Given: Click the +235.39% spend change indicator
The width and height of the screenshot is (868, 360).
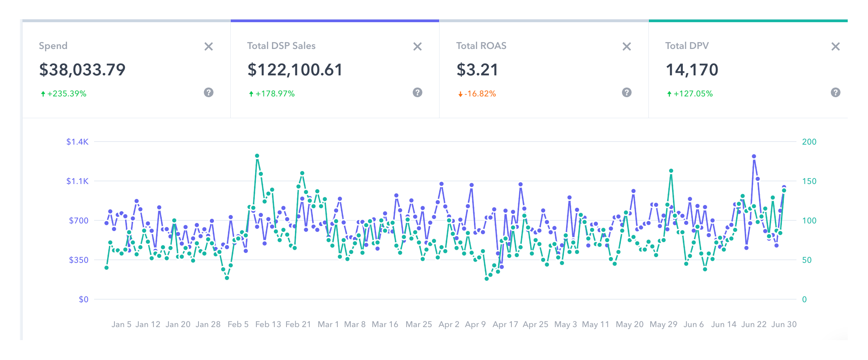Looking at the screenshot, I should pos(67,94).
